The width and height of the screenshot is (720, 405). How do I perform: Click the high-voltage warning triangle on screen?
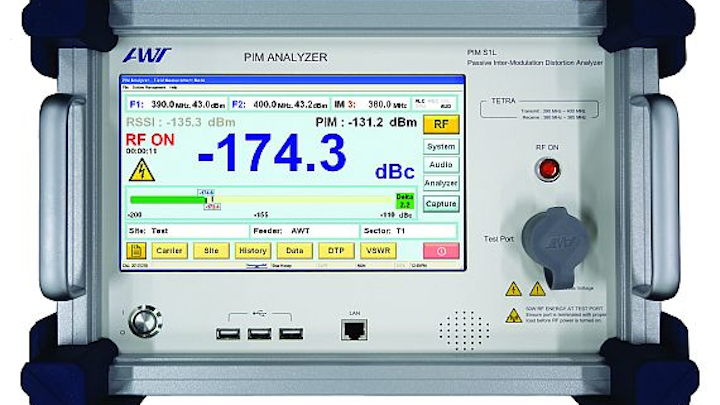142,170
